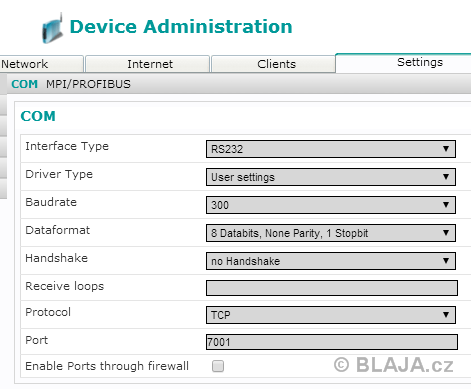Click the Protocol dropdown arrow
Viewport: 471px width, 389px height.
click(x=446, y=315)
